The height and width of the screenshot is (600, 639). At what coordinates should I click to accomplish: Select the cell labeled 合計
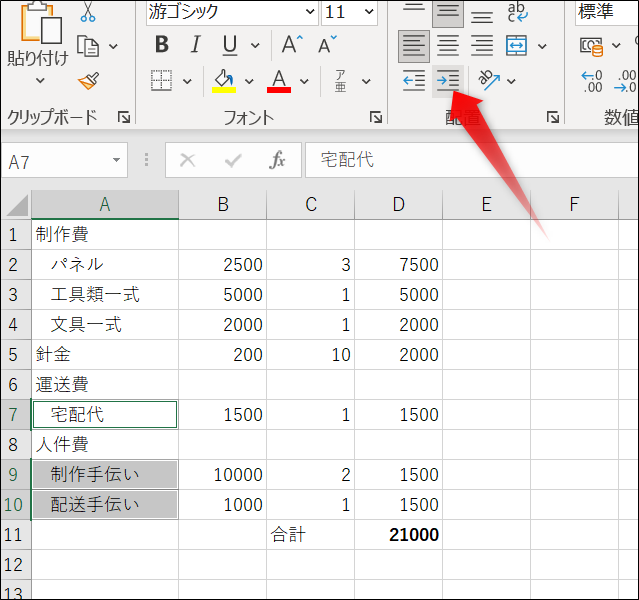[x=311, y=535]
